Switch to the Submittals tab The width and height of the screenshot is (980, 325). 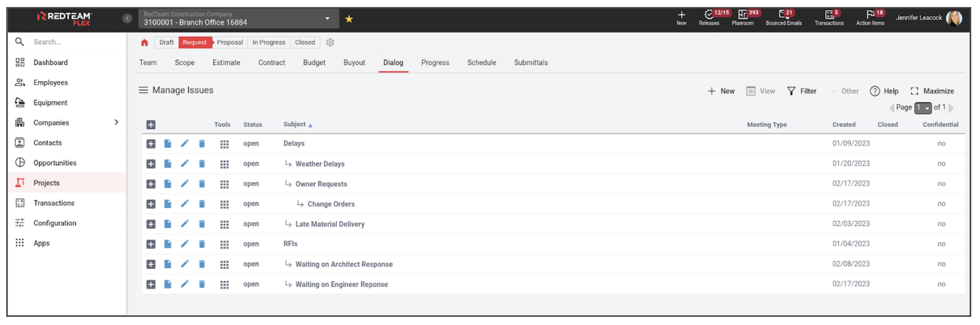(531, 63)
